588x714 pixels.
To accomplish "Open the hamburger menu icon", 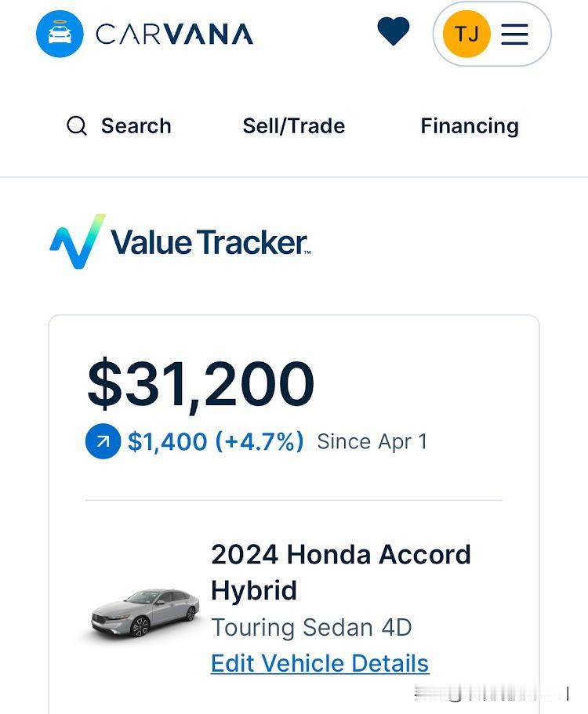I will (514, 34).
